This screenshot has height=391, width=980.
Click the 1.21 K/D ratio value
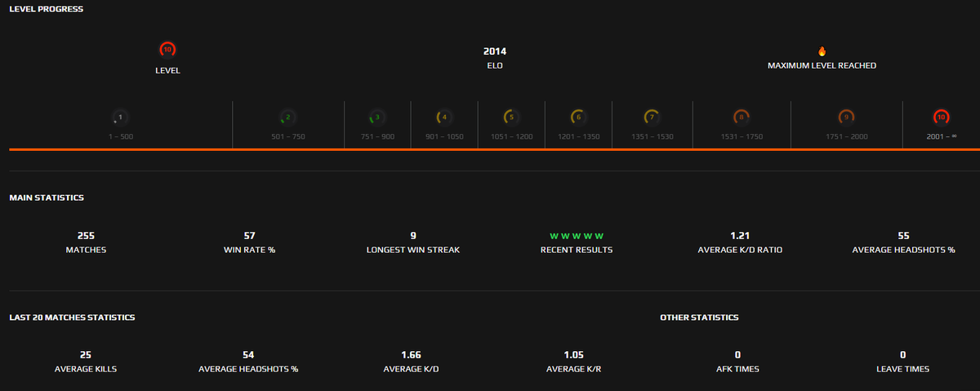tap(740, 235)
